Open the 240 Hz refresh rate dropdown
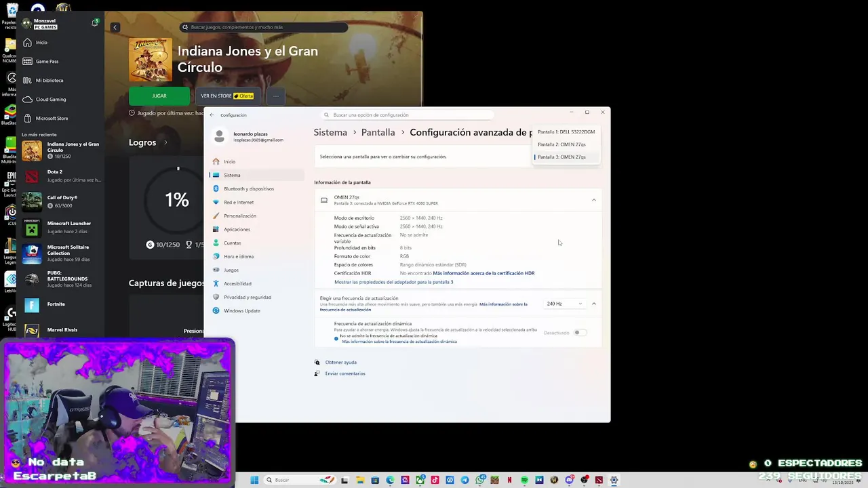This screenshot has width=868, height=488. coord(564,304)
